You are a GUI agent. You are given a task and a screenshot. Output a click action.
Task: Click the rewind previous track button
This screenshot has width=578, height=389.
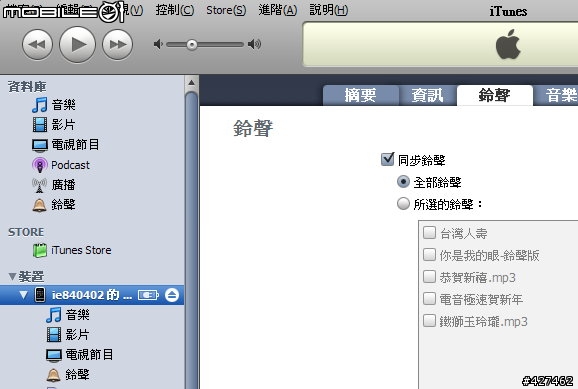tap(37, 45)
